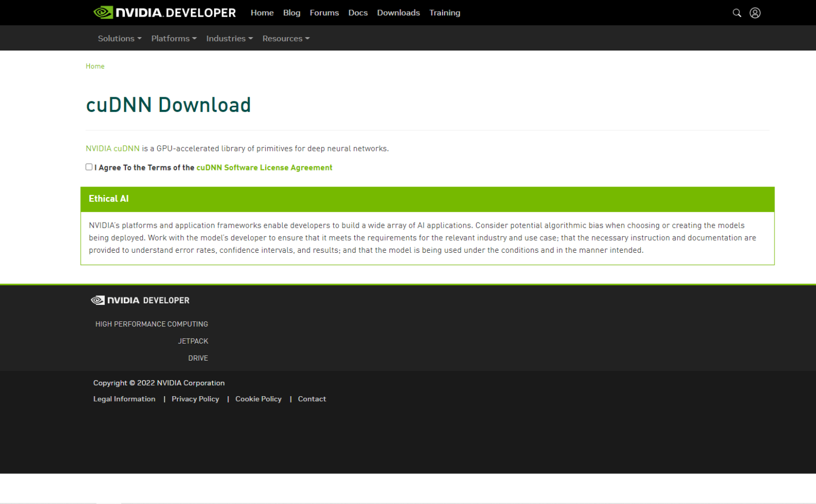
Task: Open the Training section
Action: (x=445, y=13)
